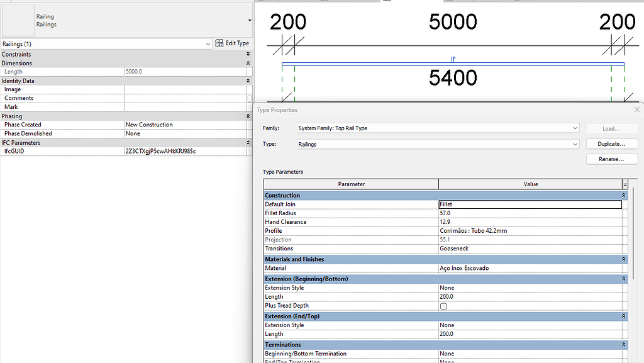Collapse the Phasing section chevron
The width and height of the screenshot is (644, 363).
[248, 116]
